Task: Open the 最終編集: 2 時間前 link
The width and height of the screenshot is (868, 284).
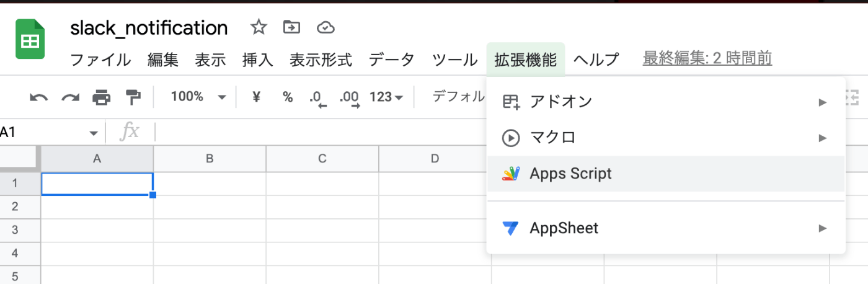Action: (707, 59)
